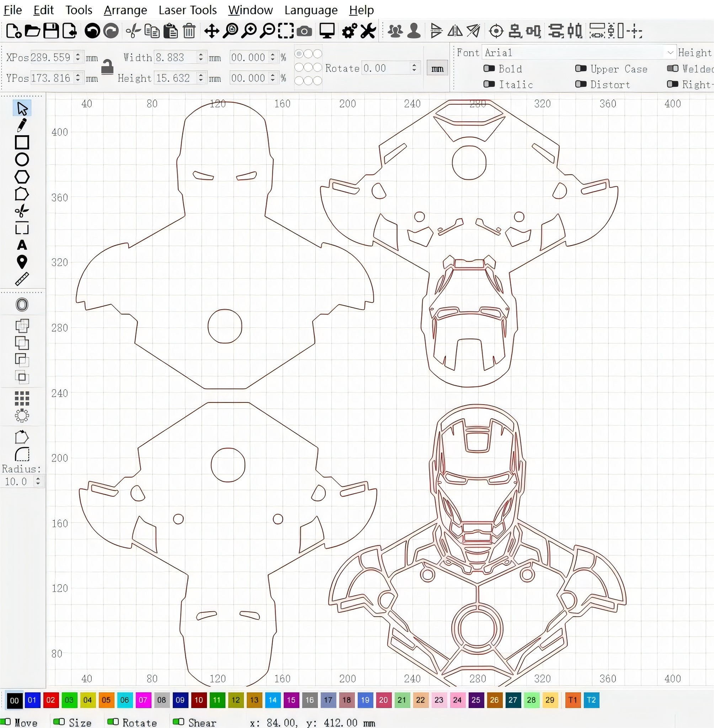
Task: Adjust the height percent stepper
Action: [x=273, y=78]
